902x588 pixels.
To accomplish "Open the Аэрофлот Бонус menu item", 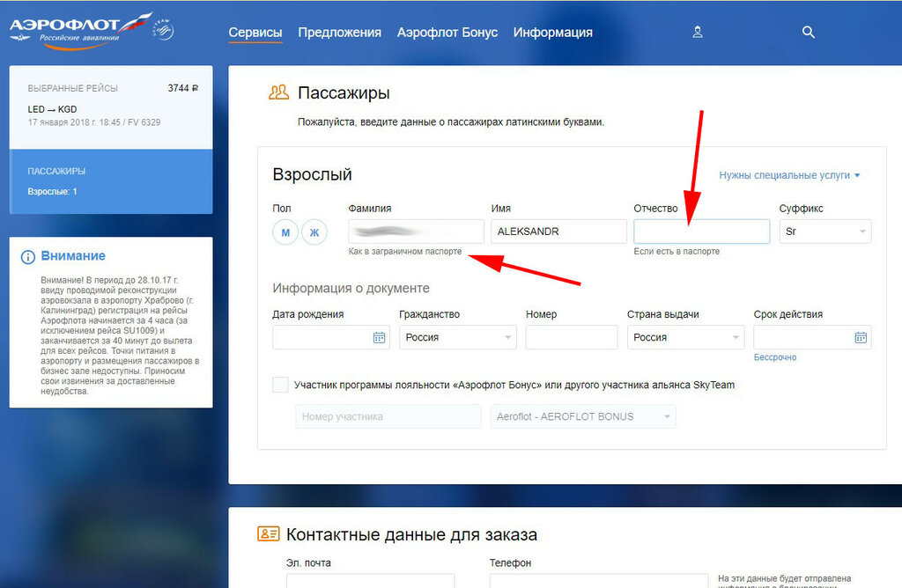I will point(447,33).
